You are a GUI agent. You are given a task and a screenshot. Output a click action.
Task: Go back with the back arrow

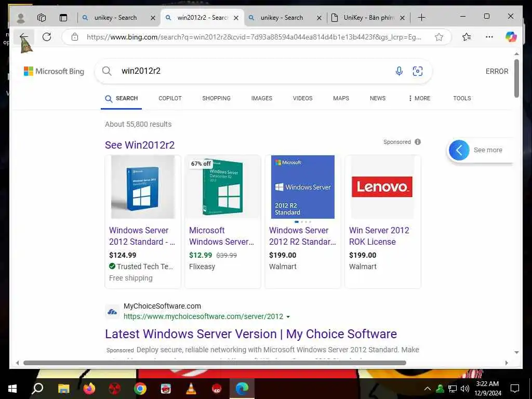(x=24, y=37)
